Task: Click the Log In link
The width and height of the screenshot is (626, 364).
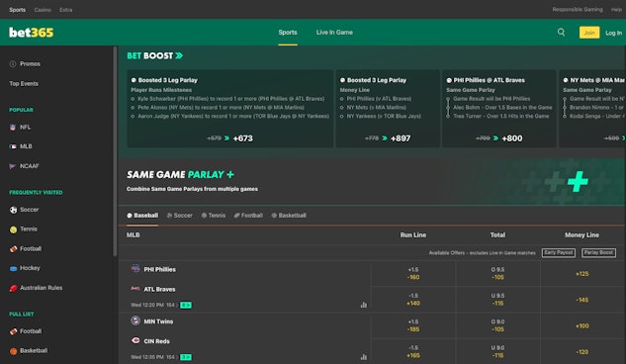Action: pos(613,33)
